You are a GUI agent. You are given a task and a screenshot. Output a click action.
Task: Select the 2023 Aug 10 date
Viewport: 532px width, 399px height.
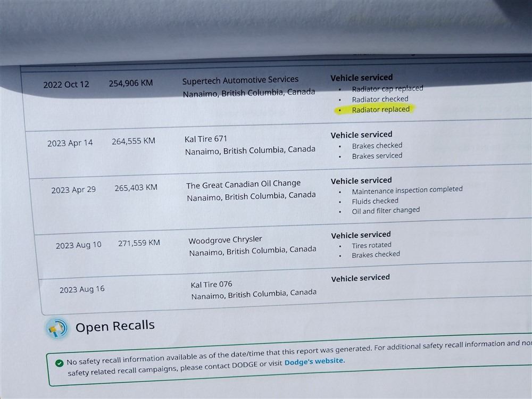tap(78, 245)
